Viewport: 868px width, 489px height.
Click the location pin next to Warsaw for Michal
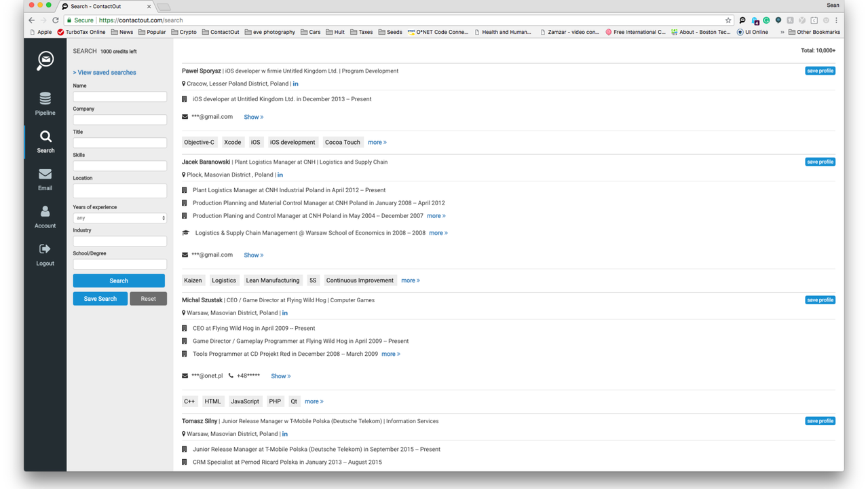click(184, 312)
